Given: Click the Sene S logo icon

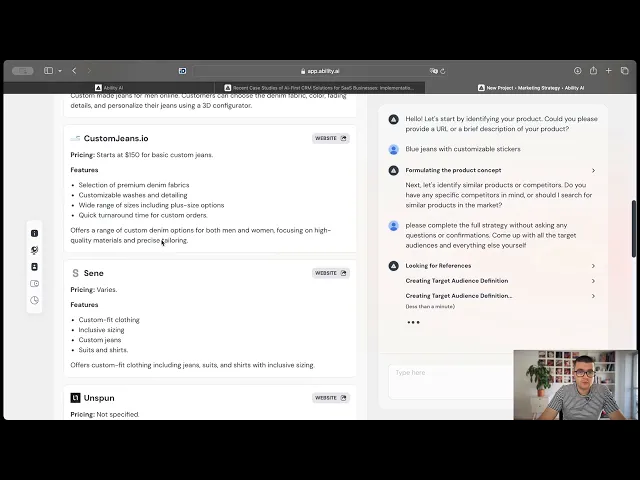Looking at the screenshot, I should click(75, 273).
